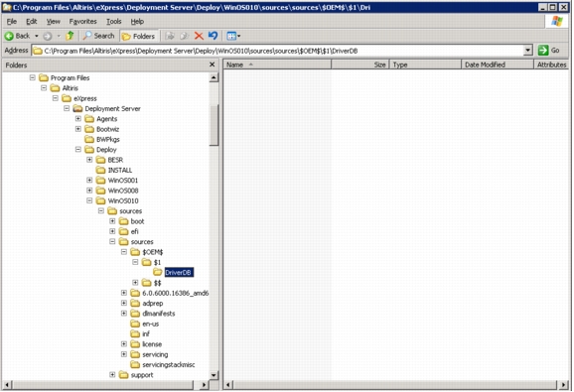Open the View menu

53,22
